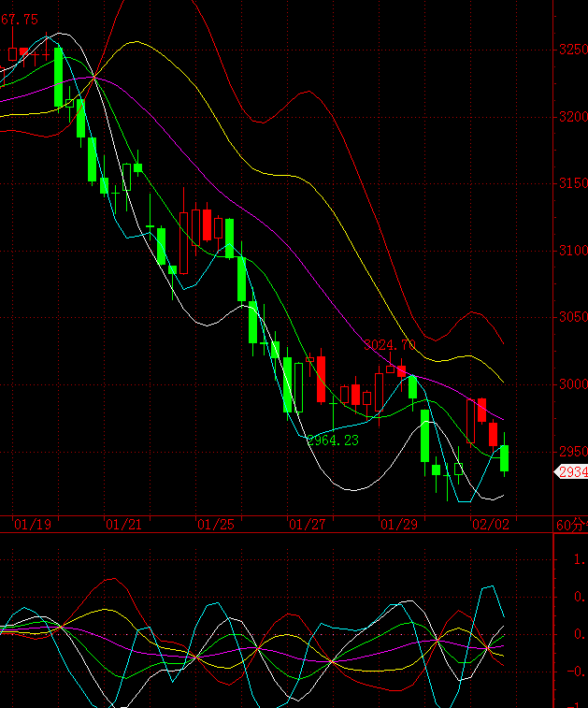Click the red 3024.70 high annotation
Viewport: 588px width, 708px height.
[390, 345]
